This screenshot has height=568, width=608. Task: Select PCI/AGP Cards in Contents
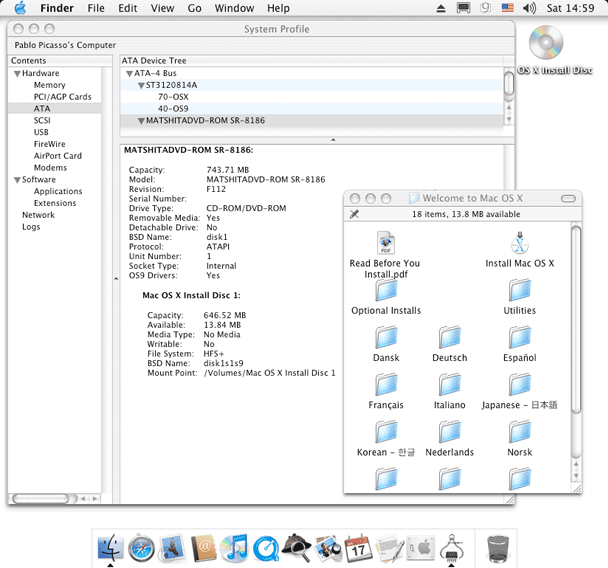[62, 97]
